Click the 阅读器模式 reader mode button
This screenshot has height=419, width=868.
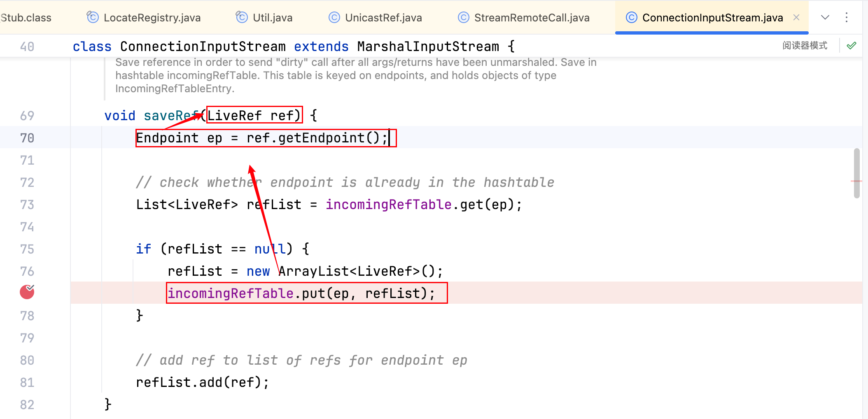click(x=805, y=46)
